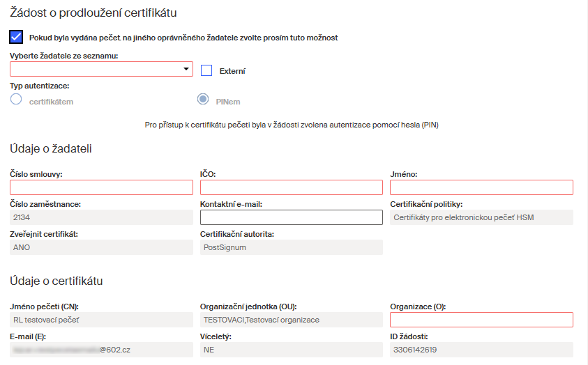The width and height of the screenshot is (588, 365).
Task: Focus the IČO input field
Action: [291, 187]
